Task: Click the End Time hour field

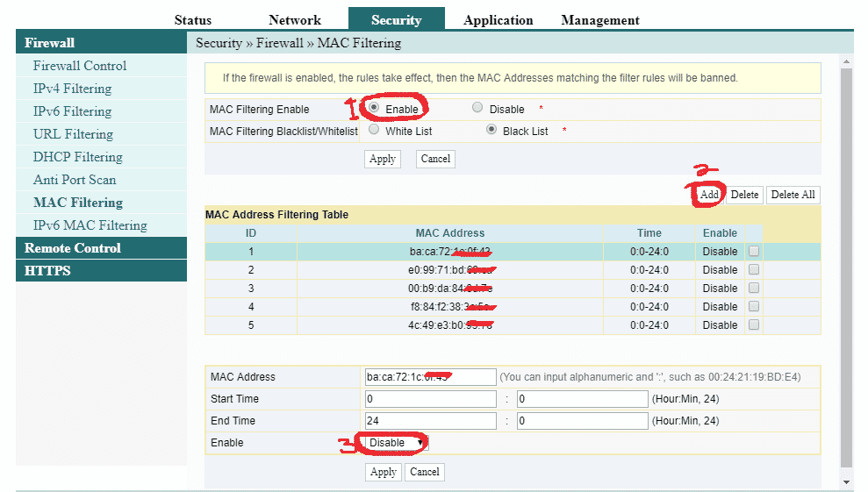Action: (x=430, y=421)
